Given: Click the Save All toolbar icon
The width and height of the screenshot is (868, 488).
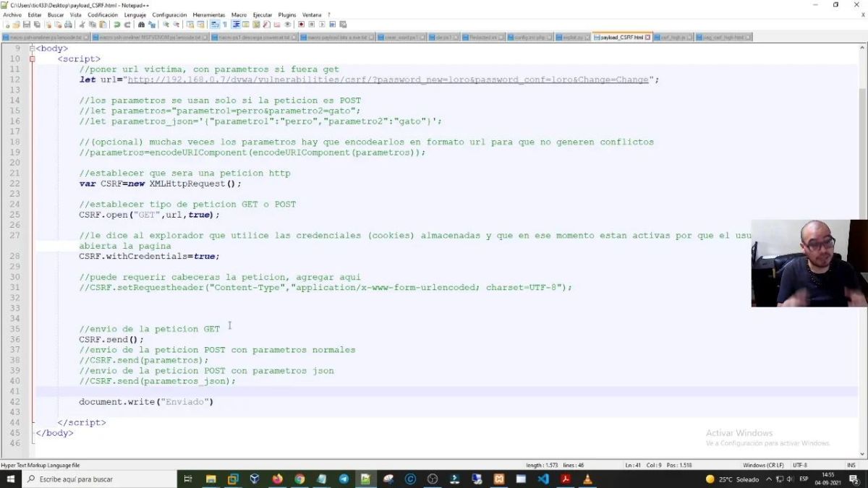Looking at the screenshot, I should tap(37, 25).
